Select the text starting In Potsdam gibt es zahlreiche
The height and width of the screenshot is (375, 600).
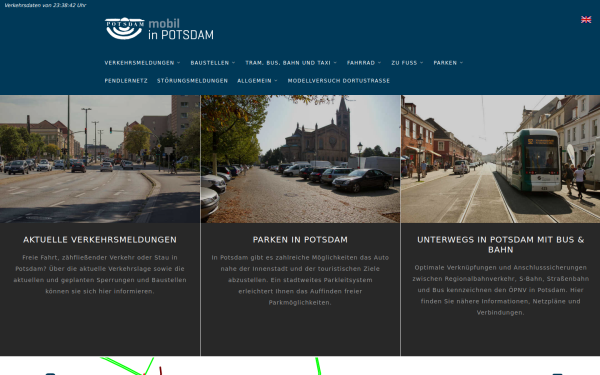point(300,280)
